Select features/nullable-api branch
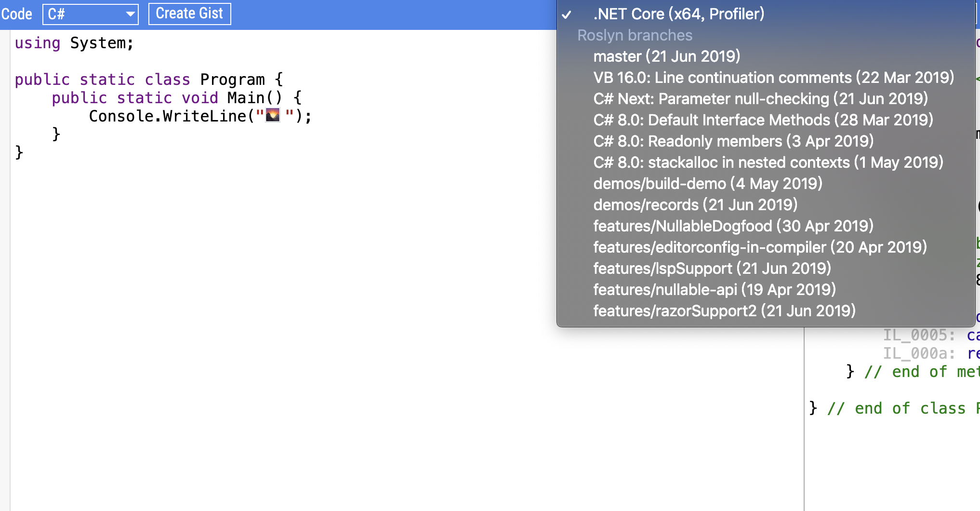The width and height of the screenshot is (980, 511). pyautogui.click(x=766, y=290)
